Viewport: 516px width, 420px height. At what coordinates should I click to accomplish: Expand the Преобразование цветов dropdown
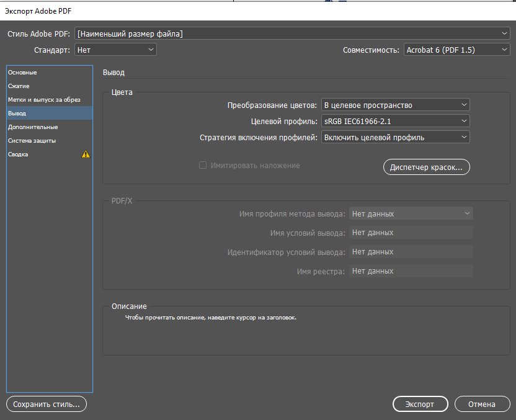(x=395, y=105)
